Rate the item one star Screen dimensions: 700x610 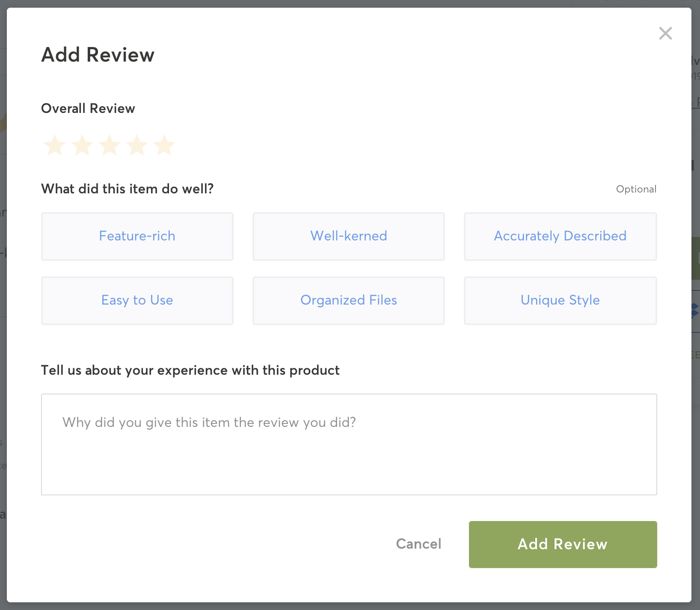click(55, 145)
